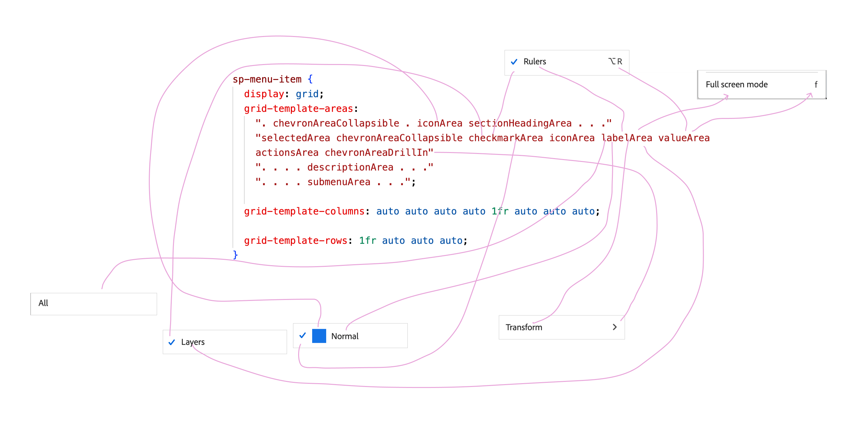Click the Normal label text
The height and width of the screenshot is (423, 868).
click(344, 336)
